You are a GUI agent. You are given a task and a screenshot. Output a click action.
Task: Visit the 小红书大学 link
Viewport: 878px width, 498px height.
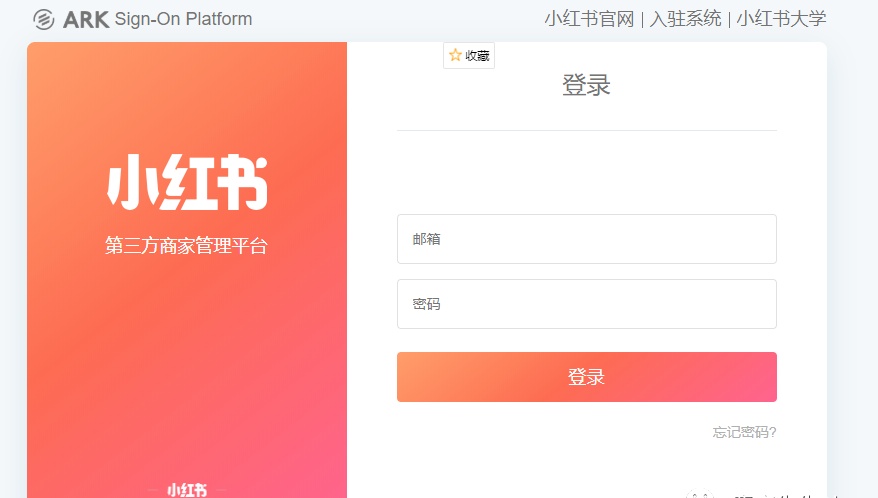coord(781,19)
